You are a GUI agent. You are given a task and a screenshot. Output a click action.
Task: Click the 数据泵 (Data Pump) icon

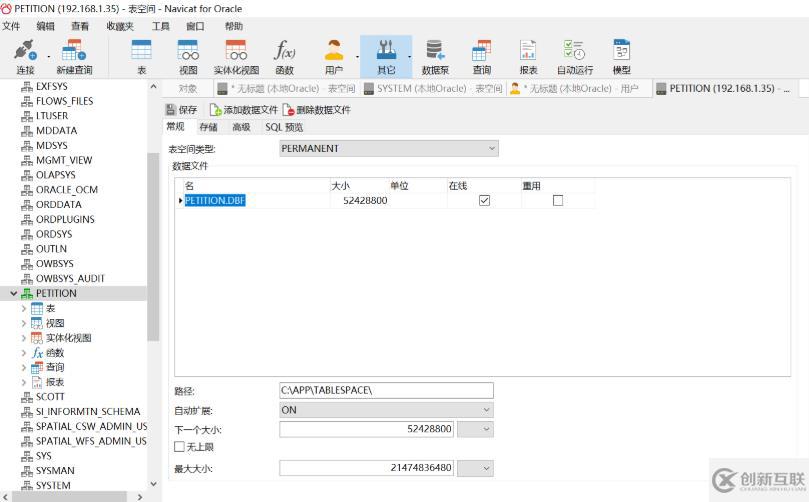tap(435, 56)
